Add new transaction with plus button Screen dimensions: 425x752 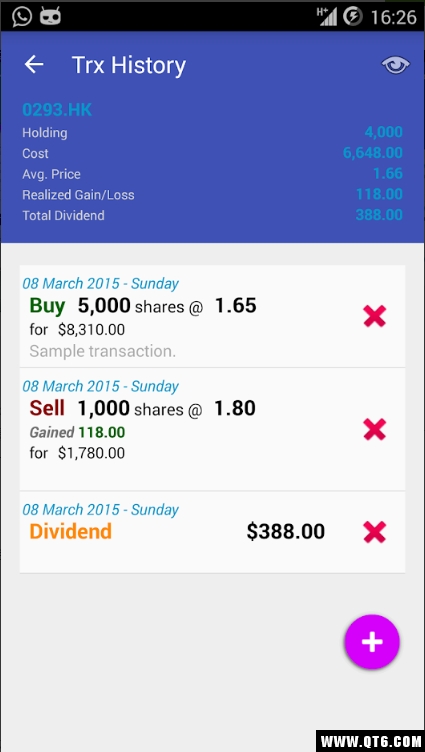tap(372, 642)
